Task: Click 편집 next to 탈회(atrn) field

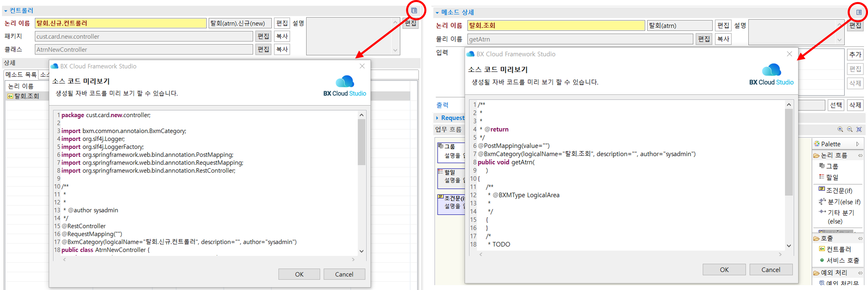Action: [723, 25]
